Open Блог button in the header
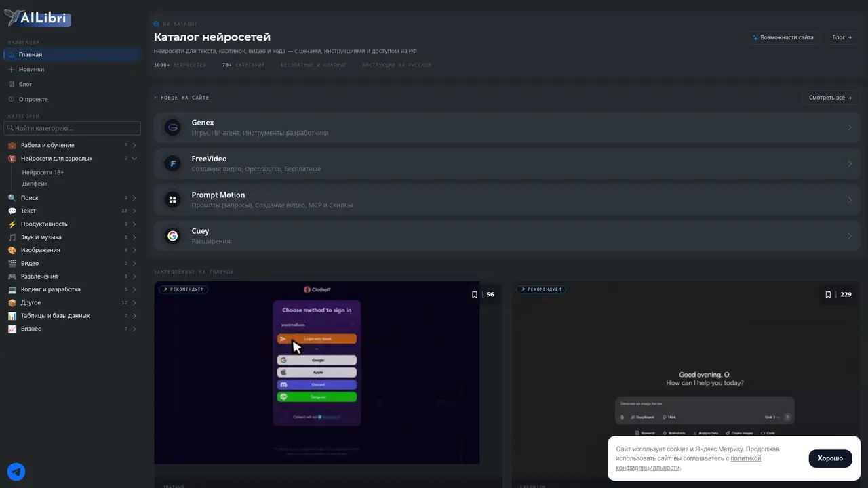868x488 pixels. click(x=842, y=37)
